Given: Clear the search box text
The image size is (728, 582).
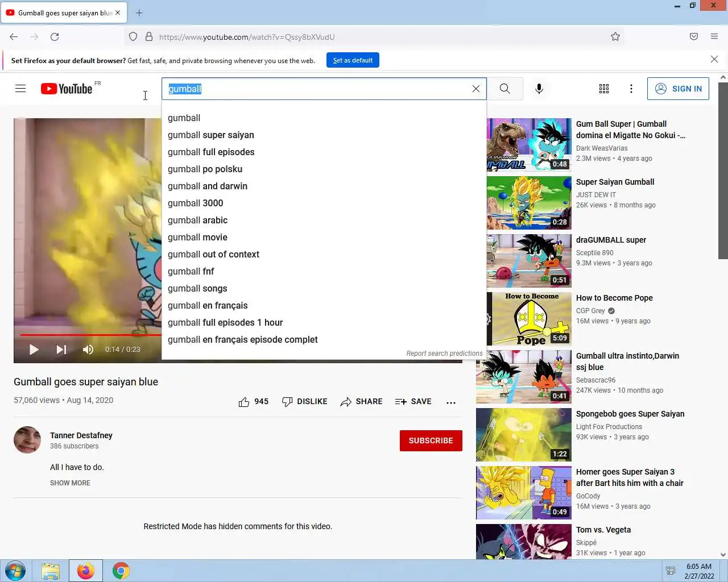Looking at the screenshot, I should 476,89.
